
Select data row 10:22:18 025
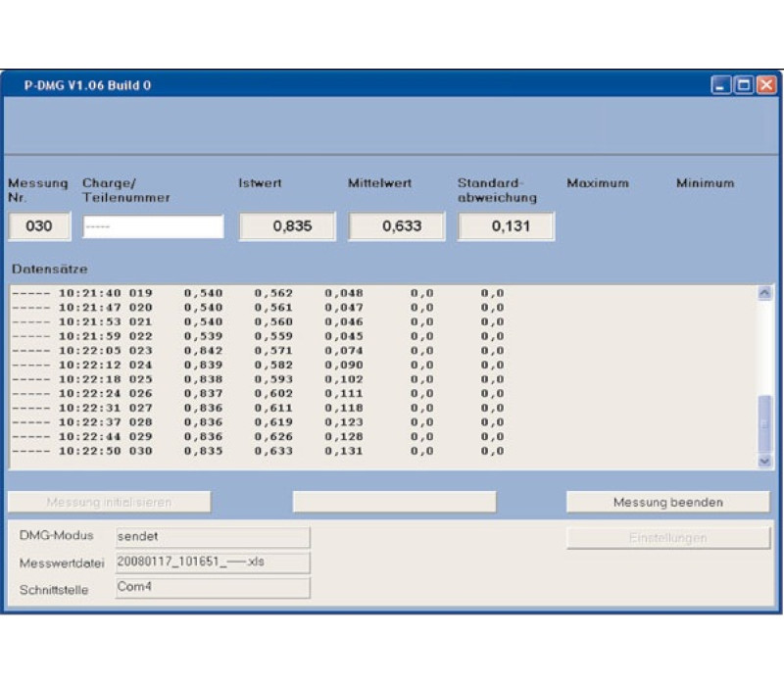[258, 379]
